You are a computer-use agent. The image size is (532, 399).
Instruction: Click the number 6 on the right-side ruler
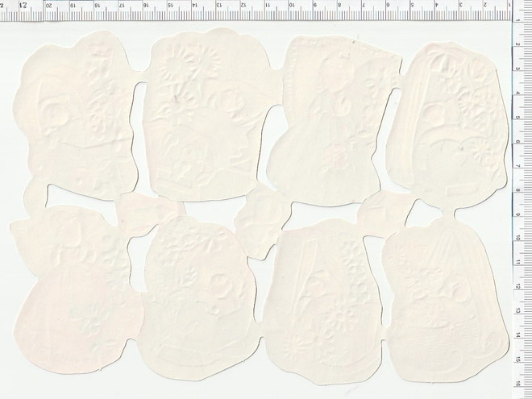(x=518, y=142)
